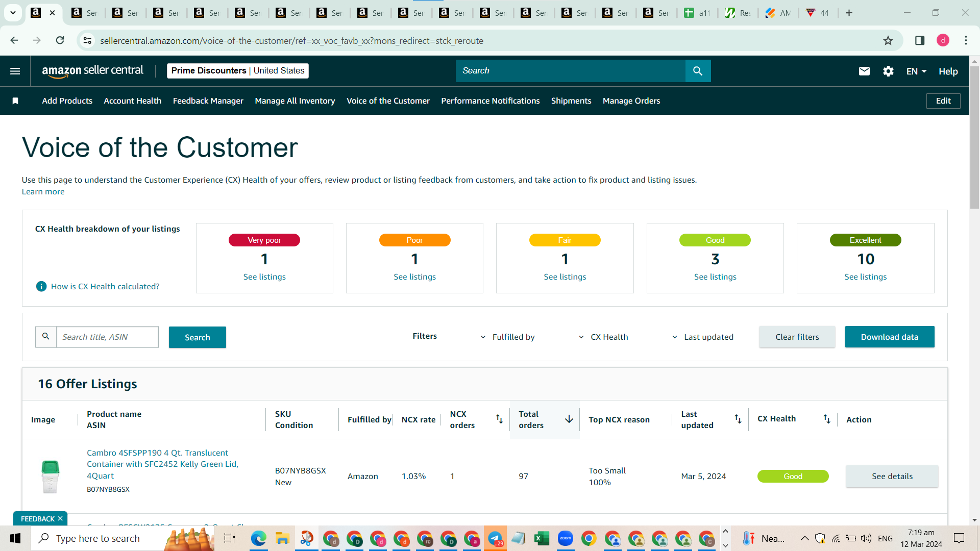Click the browser address bar URL
This screenshot has height=551, width=980.
(291, 41)
